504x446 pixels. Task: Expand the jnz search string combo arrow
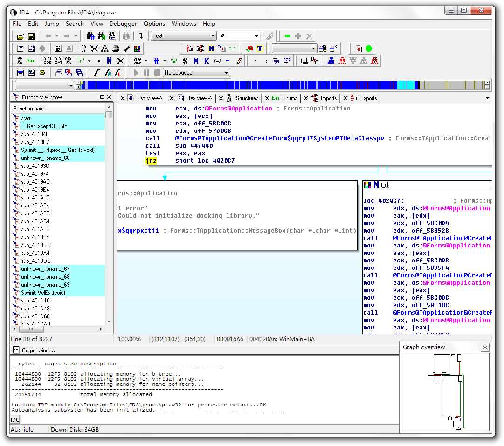click(256, 36)
